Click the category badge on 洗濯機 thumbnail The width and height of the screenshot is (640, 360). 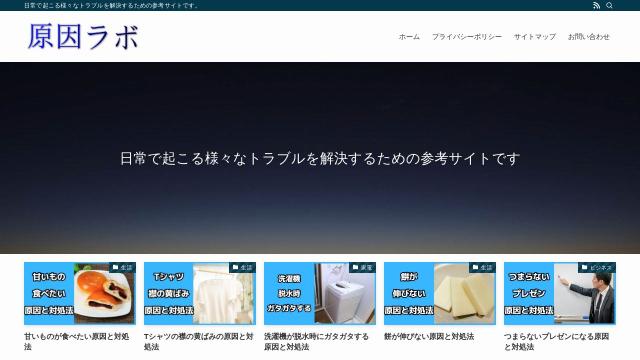pos(362,268)
